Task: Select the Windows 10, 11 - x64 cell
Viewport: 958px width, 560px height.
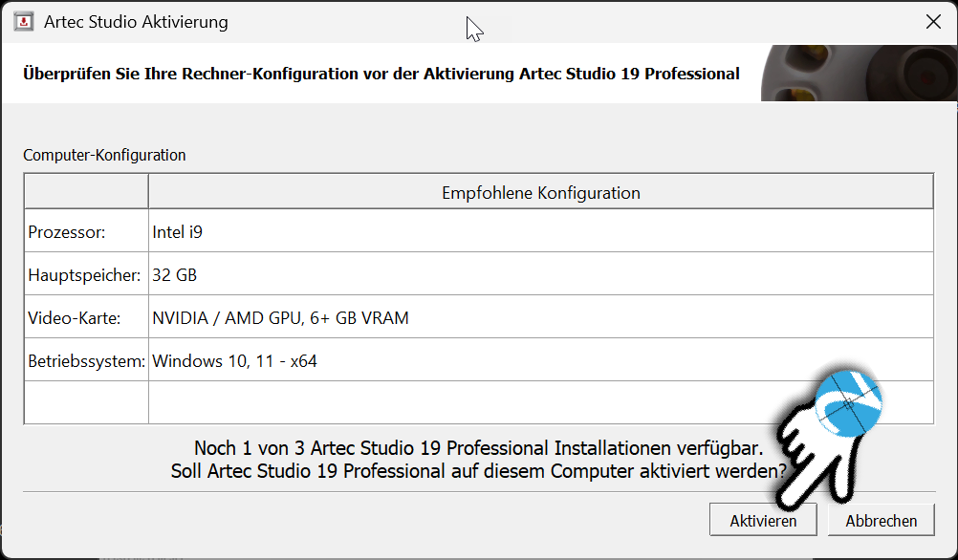Action: coord(541,361)
